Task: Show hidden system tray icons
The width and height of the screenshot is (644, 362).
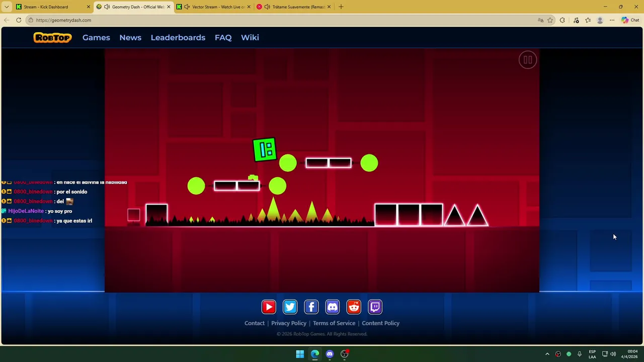Action: tap(547, 354)
